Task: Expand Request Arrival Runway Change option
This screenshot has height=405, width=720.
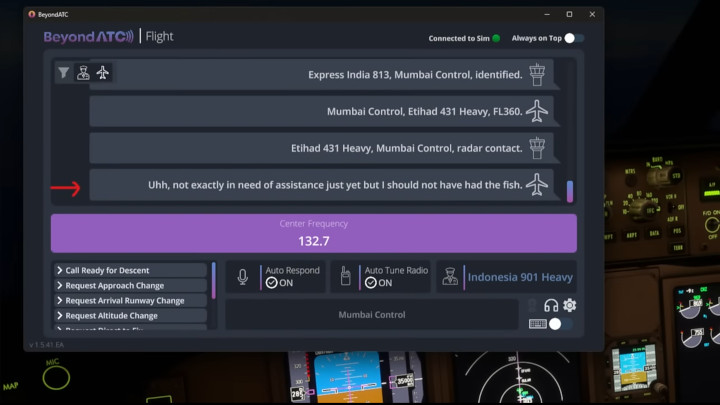Action: (x=131, y=301)
